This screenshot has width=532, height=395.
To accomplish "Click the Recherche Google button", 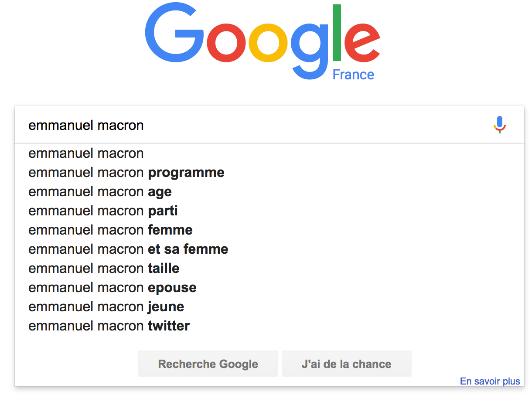I will click(208, 364).
